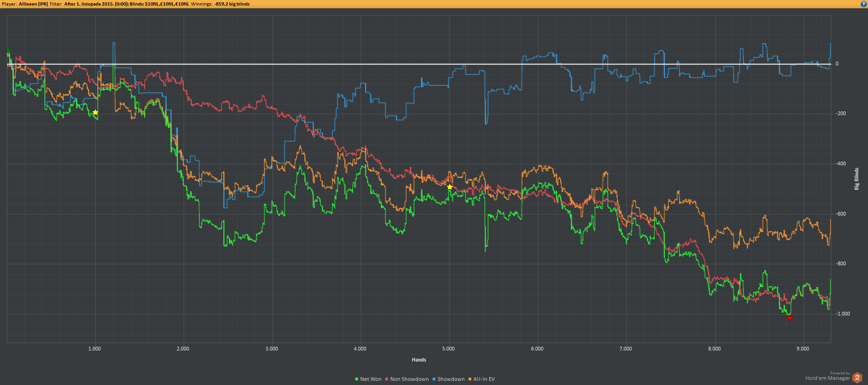The height and width of the screenshot is (385, 868).
Task: Click the "2.000" x-axis tick label
Action: (183, 349)
